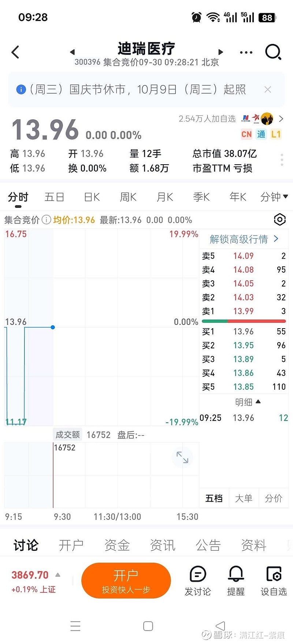
Task: Dismiss the 国庆节休市 notice banner
Action: pos(268,90)
